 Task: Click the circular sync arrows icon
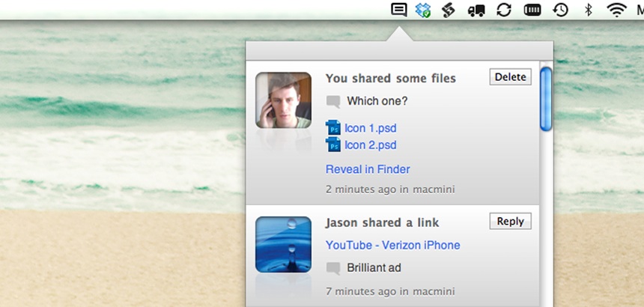click(504, 10)
